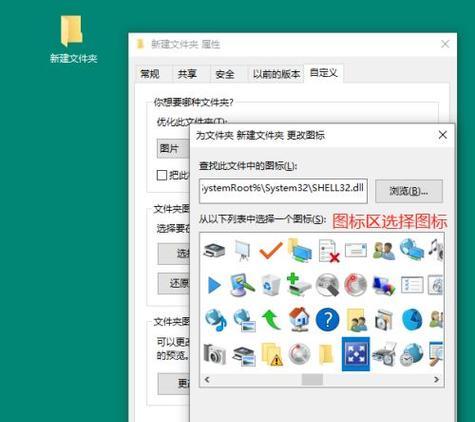The width and height of the screenshot is (475, 422).
Task: Select the drive with green plus icon
Action: (299, 285)
